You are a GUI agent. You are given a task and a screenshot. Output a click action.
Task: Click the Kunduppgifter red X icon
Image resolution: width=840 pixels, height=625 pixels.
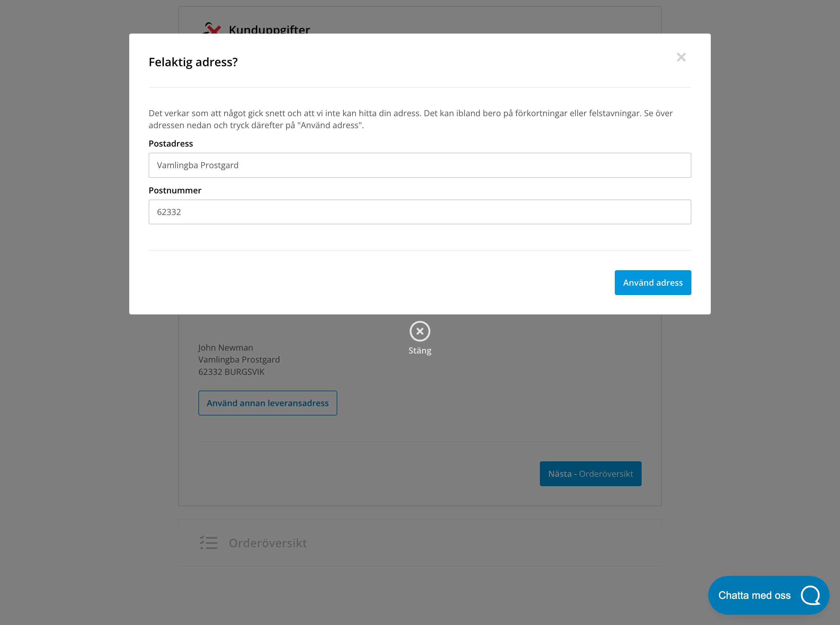point(212,29)
